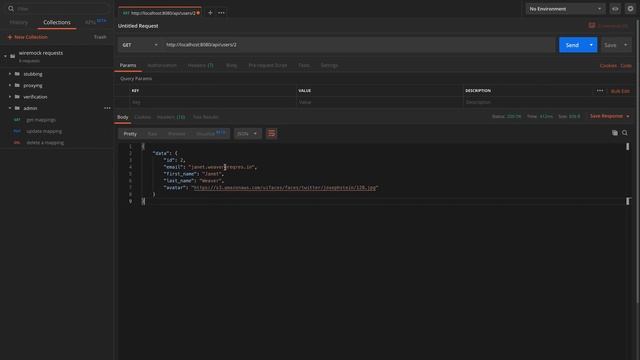The height and width of the screenshot is (360, 640).
Task: Open the HTTP method GET dropdown
Action: (139, 45)
